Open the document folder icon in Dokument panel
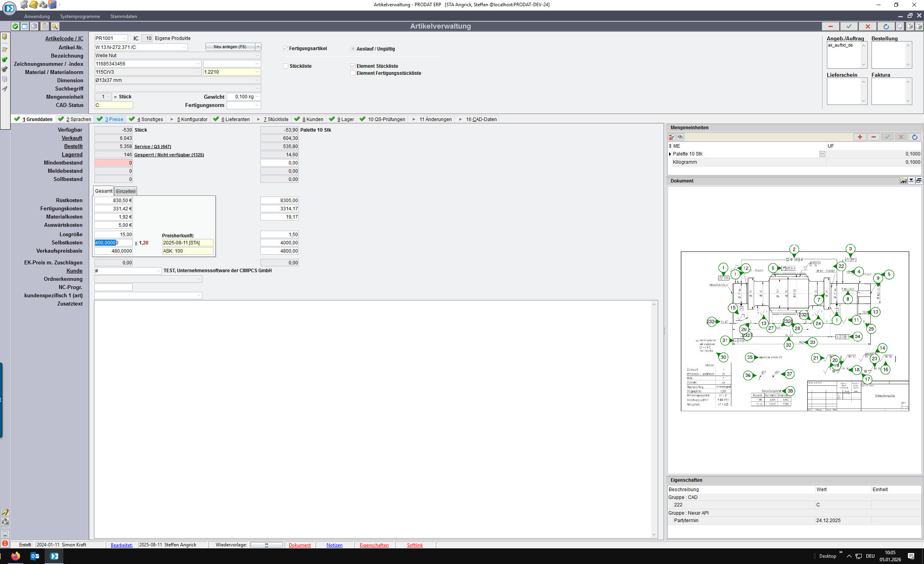 coord(903,181)
